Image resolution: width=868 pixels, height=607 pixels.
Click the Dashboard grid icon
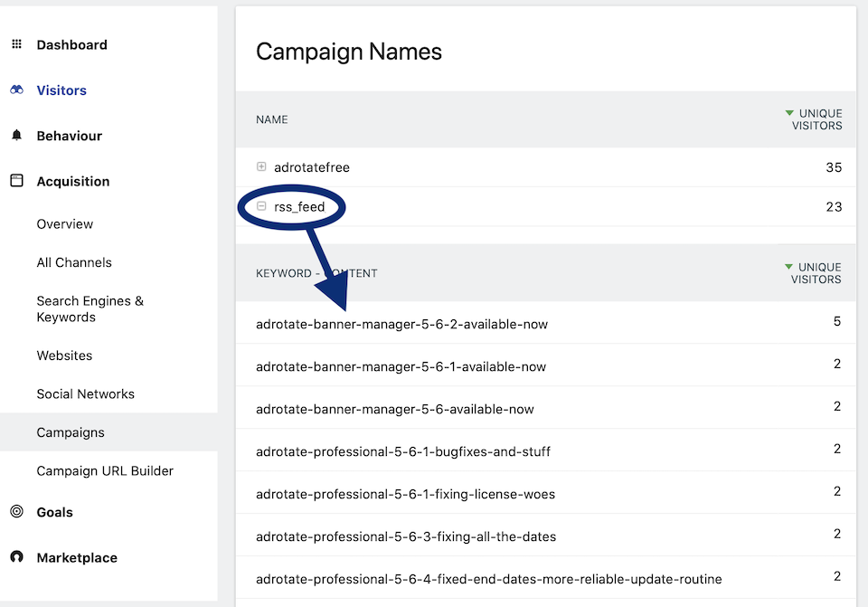[x=16, y=44]
